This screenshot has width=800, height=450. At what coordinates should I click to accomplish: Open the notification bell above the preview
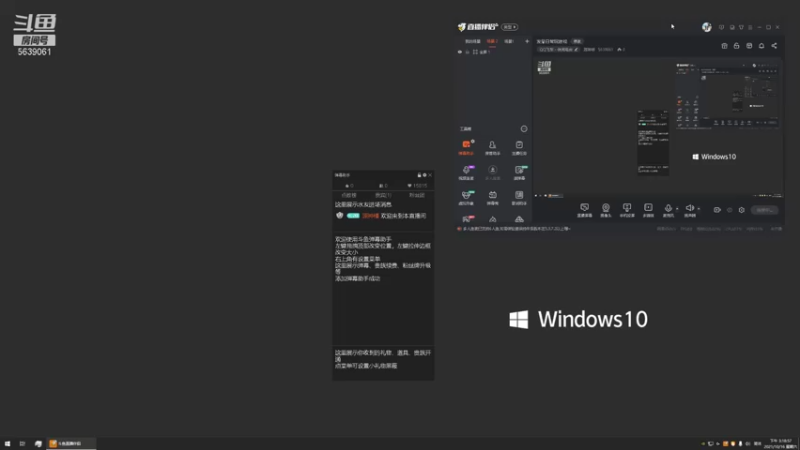coord(761,46)
